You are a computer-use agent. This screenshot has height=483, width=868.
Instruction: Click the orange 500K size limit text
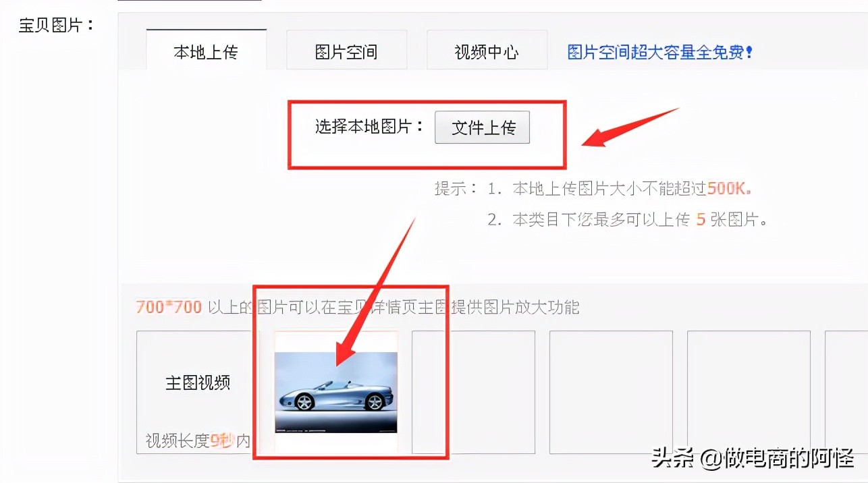pyautogui.click(x=730, y=189)
